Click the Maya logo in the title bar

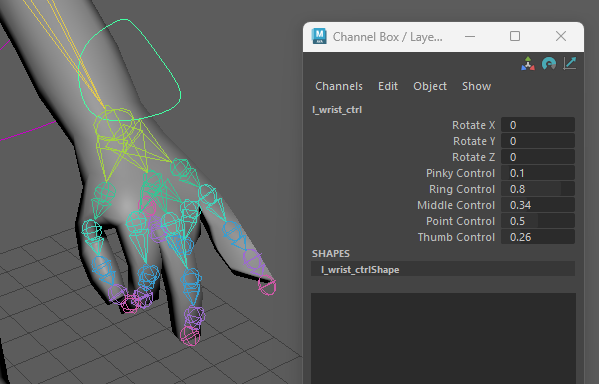pyautogui.click(x=319, y=36)
